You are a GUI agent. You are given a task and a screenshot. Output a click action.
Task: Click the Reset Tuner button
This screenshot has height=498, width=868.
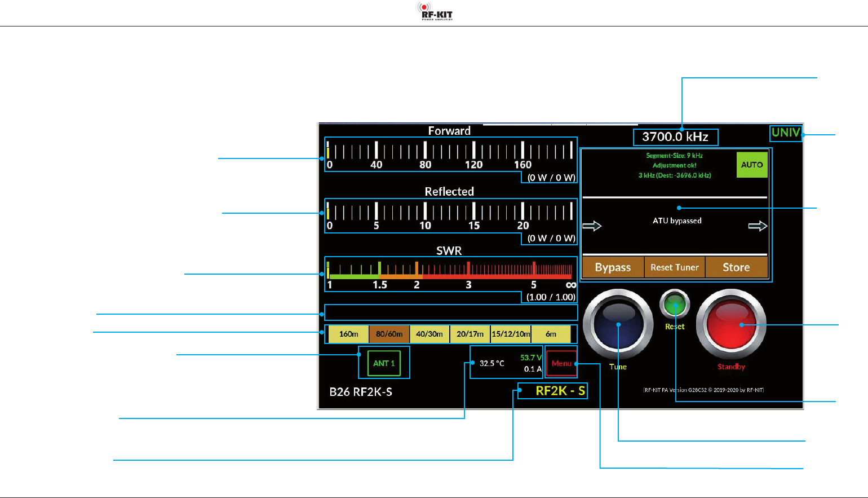click(x=675, y=267)
